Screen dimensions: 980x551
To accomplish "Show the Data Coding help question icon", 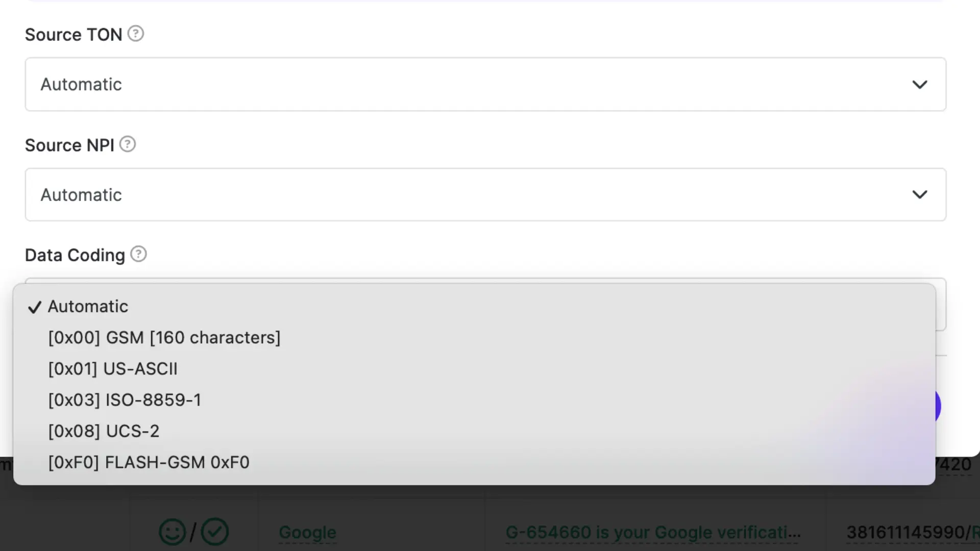I will coord(138,254).
